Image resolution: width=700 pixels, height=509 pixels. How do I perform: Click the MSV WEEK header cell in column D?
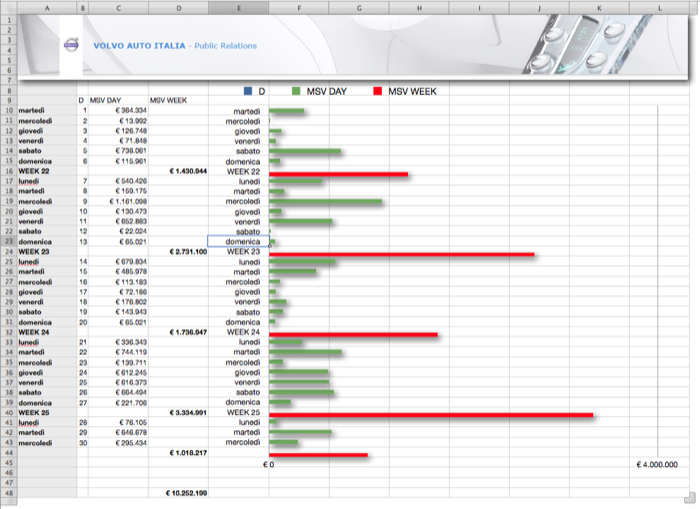[169, 101]
